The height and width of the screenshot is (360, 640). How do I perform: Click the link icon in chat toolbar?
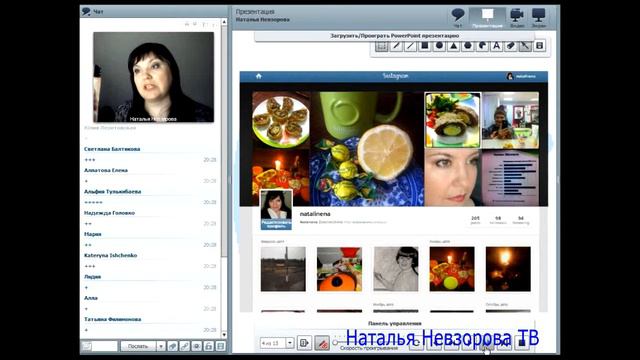[184, 346]
